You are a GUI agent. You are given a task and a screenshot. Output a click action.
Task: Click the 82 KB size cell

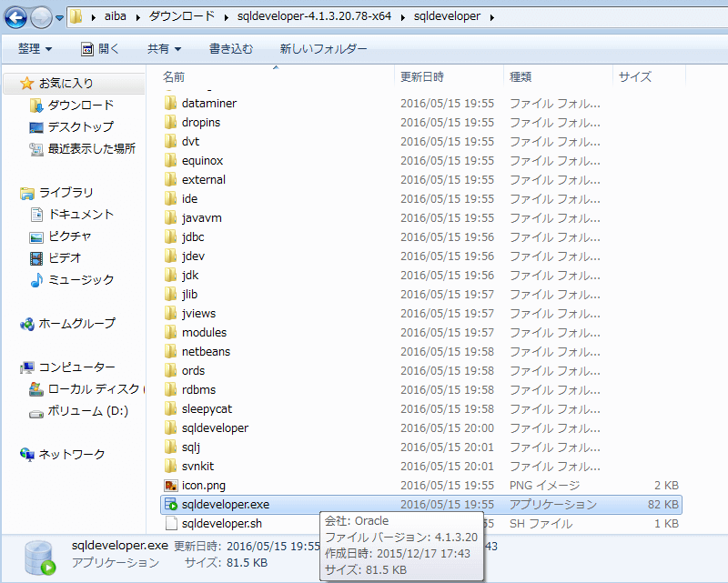pos(663,505)
